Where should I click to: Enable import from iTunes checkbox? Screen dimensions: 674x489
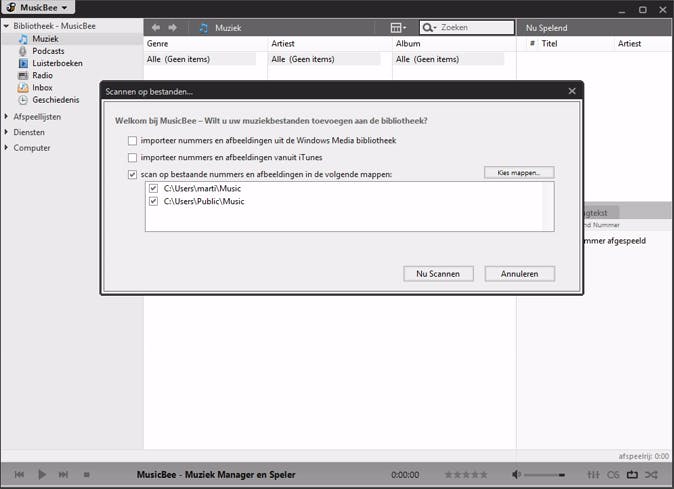(x=132, y=158)
